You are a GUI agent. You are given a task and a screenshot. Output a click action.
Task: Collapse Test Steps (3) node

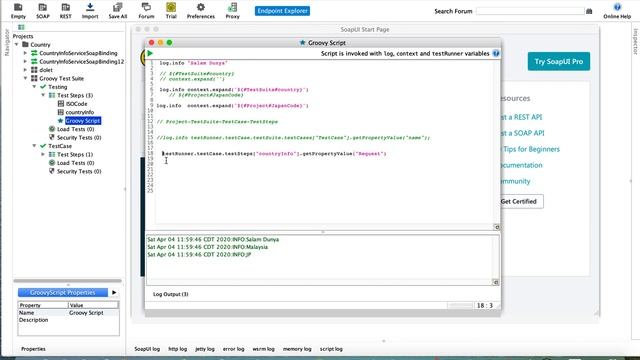point(43,95)
